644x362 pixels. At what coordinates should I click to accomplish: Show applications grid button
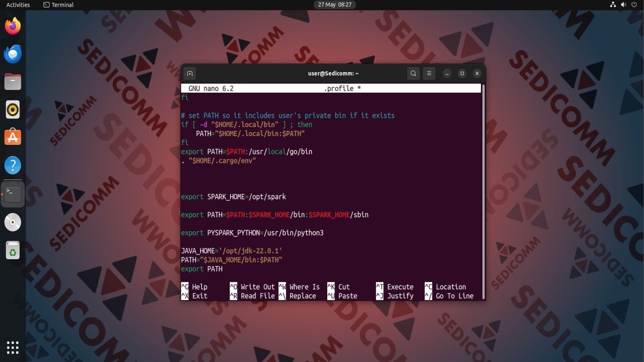tap(13, 348)
